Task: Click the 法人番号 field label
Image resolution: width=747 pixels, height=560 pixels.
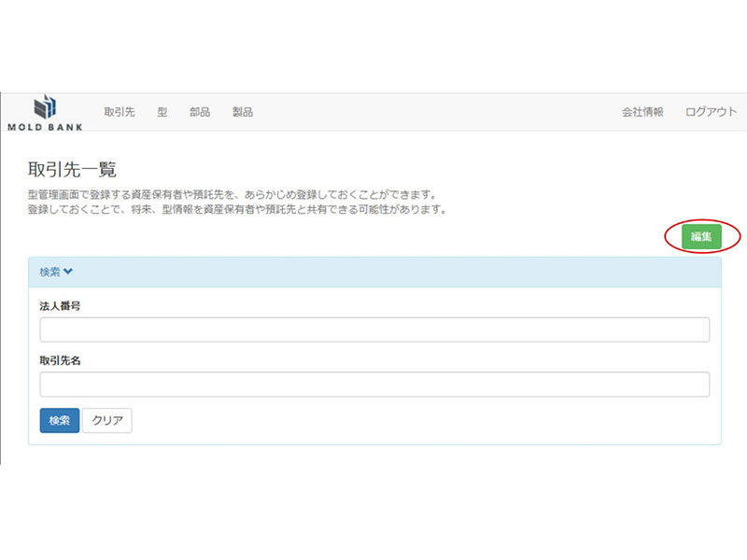Action: click(60, 305)
